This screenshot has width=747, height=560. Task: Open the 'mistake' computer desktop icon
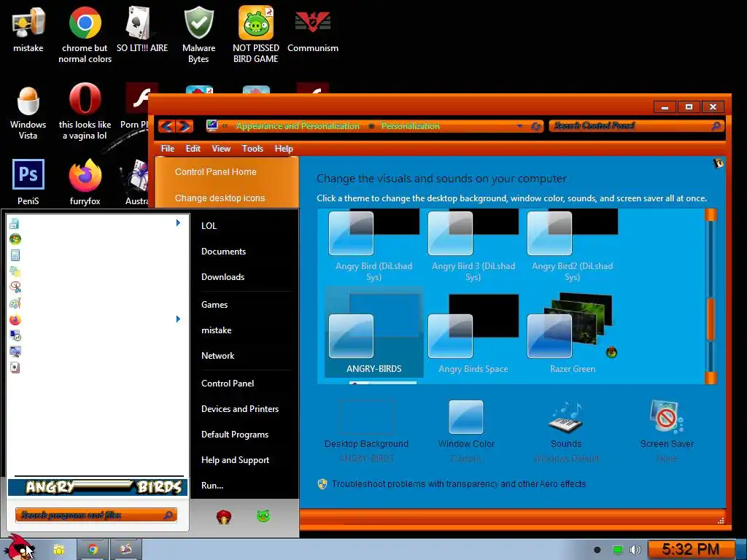(x=28, y=29)
